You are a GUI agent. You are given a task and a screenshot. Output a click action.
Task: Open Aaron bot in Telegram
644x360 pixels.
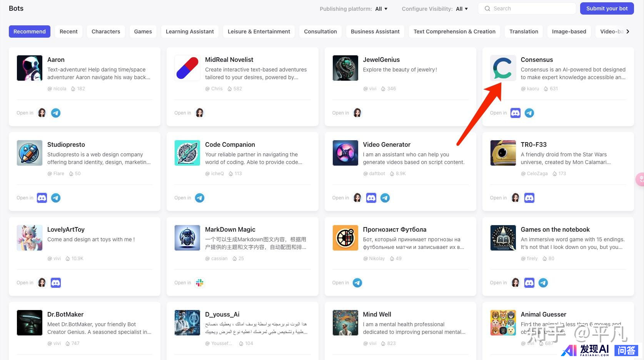click(56, 113)
